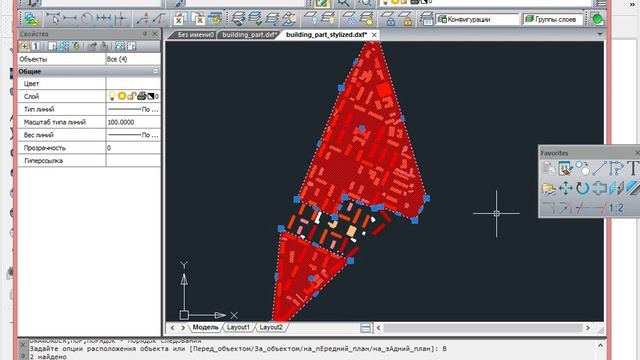Click the horizontal scrollbar track of the drawing
640x360 pixels.
coord(483,327)
